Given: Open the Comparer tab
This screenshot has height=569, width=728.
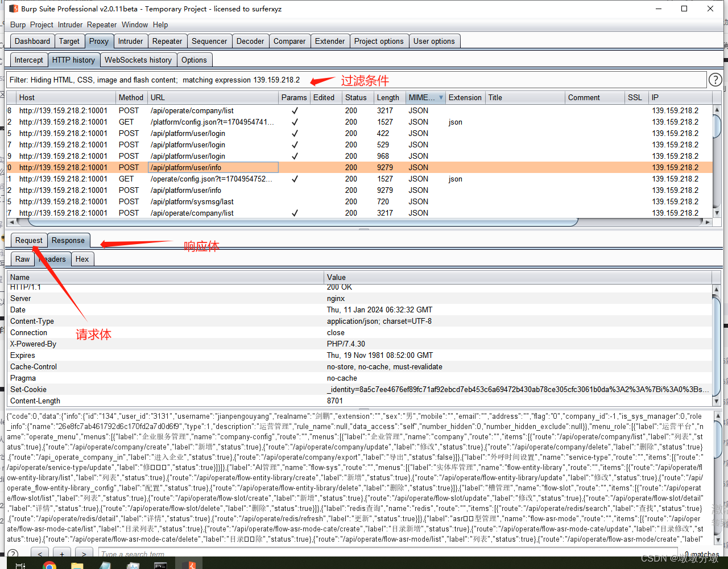Looking at the screenshot, I should coord(289,41).
